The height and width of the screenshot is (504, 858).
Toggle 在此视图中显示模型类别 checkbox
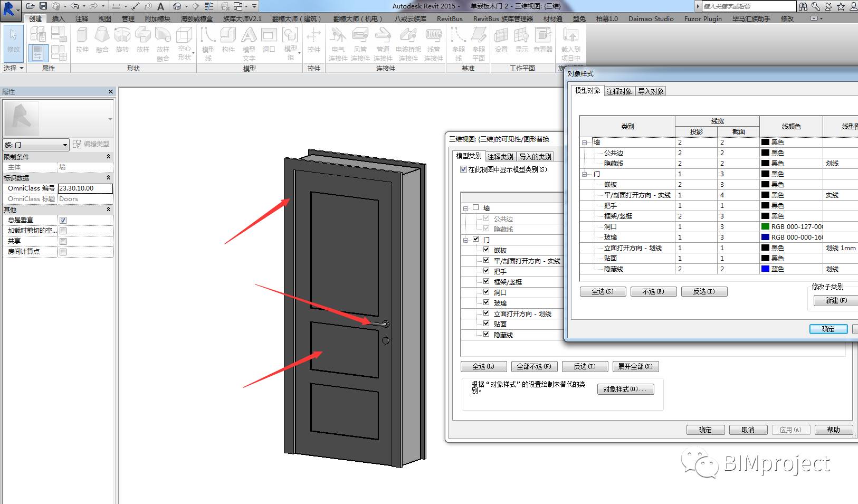464,169
